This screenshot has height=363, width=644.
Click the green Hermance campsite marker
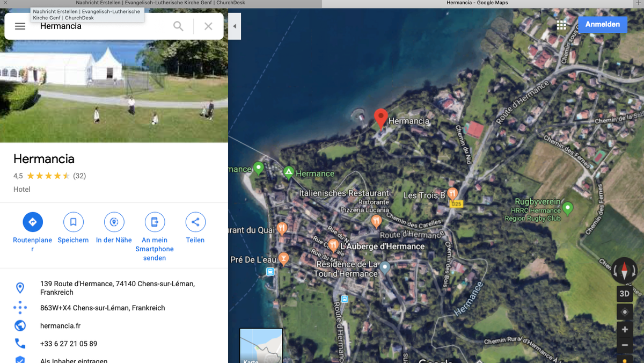pyautogui.click(x=288, y=173)
